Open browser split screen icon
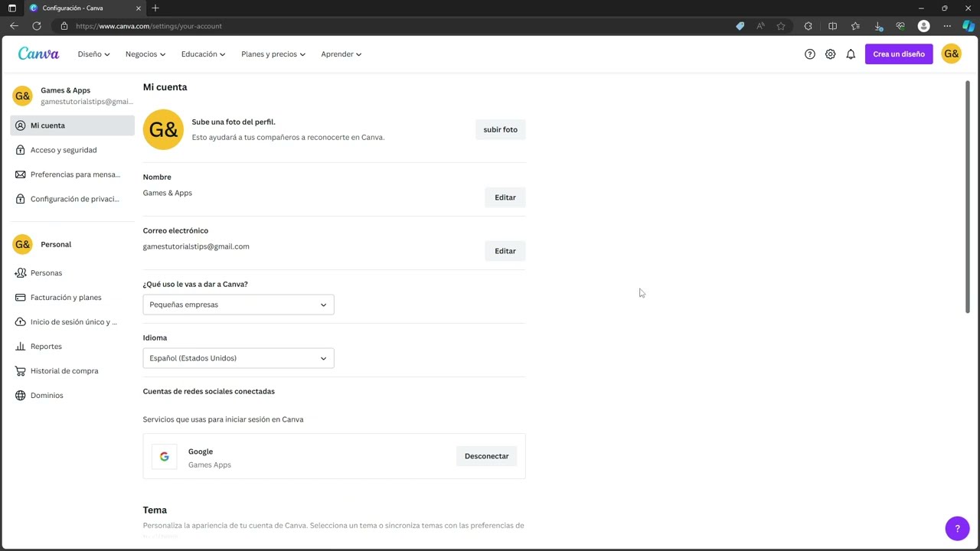 coord(833,26)
